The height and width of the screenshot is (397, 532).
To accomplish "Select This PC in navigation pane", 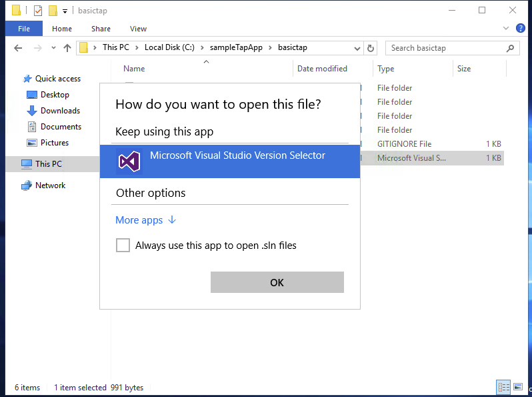I will pos(49,164).
